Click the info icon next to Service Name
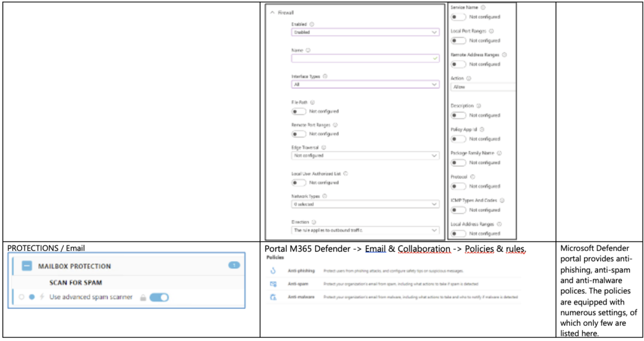The height and width of the screenshot is (341, 644). 484,7
